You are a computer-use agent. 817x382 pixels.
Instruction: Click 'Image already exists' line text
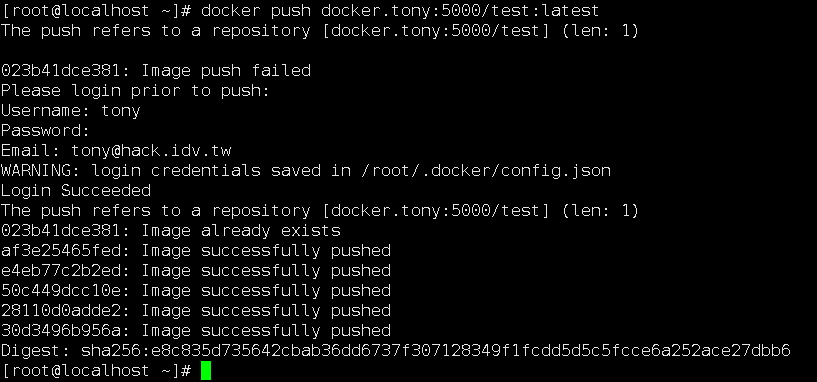[241, 230]
